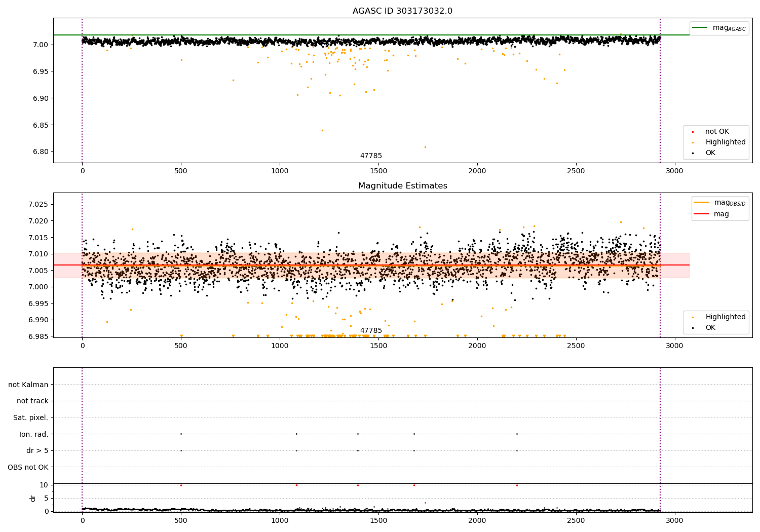This screenshot has width=760, height=532.
Task: Click the 7.00 y-tick of the top plot
Action: pyautogui.click(x=41, y=45)
